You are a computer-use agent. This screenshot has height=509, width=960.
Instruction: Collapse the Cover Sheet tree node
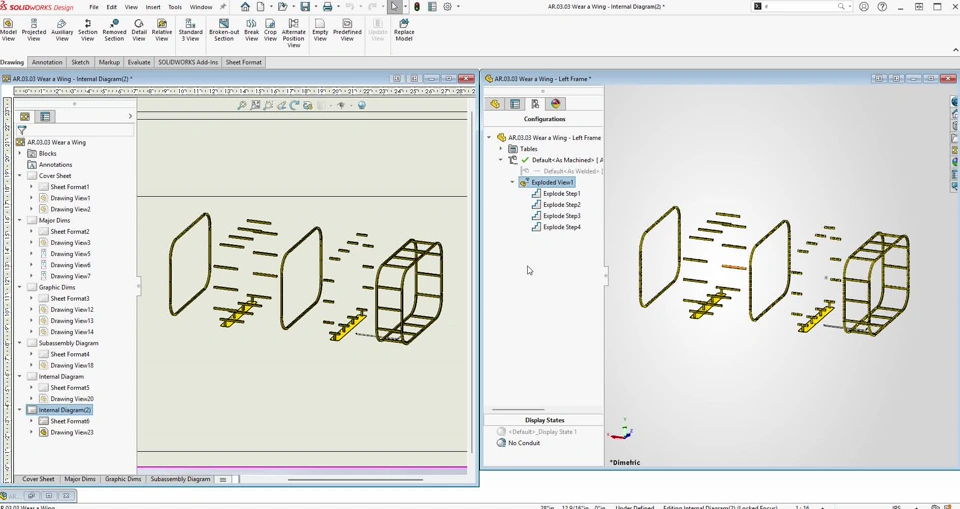click(20, 176)
